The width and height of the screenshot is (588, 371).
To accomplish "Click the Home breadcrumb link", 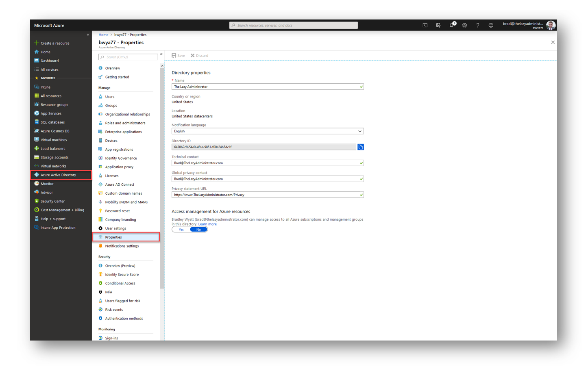I will click(x=103, y=35).
